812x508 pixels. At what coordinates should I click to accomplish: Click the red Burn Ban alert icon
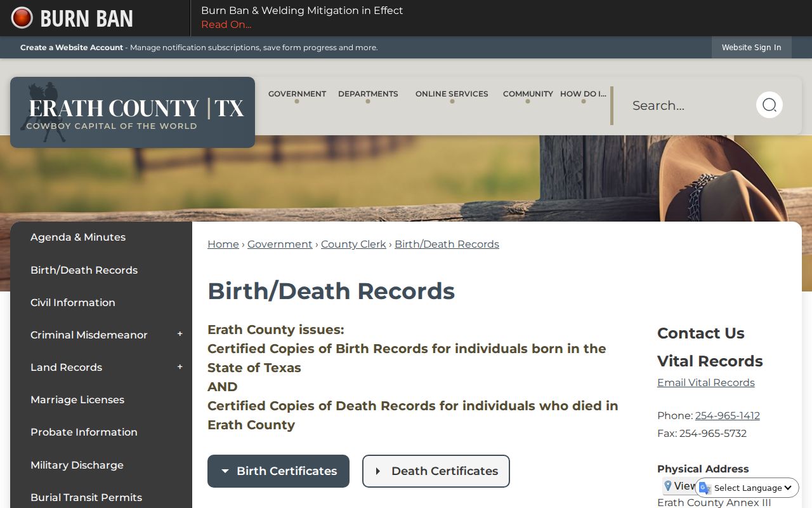[22, 18]
